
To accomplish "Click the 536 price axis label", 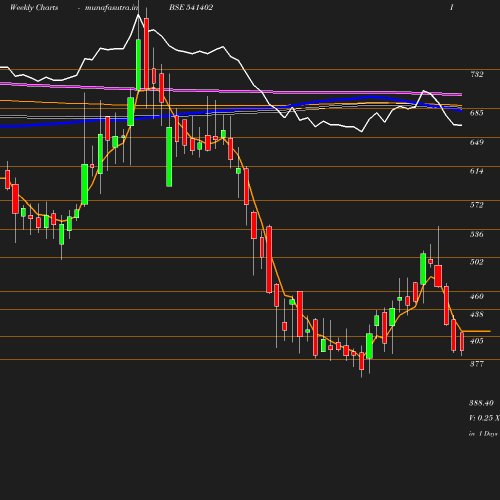I will point(477,234).
